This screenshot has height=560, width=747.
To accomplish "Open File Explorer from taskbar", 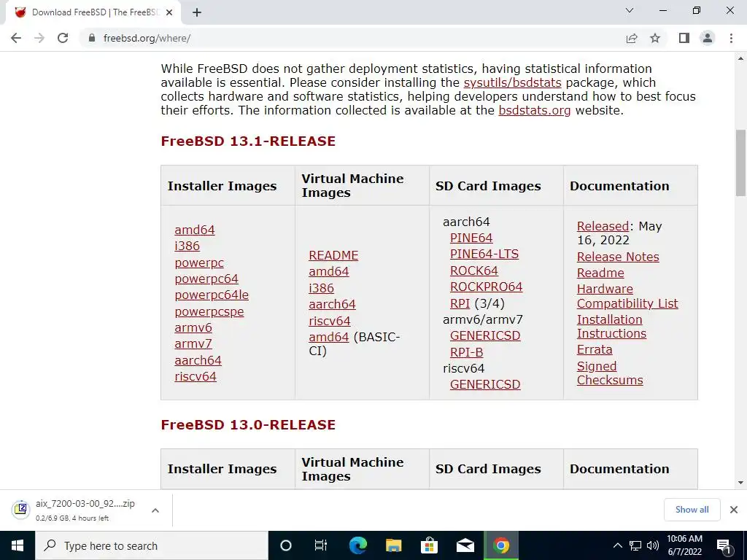I will (393, 545).
